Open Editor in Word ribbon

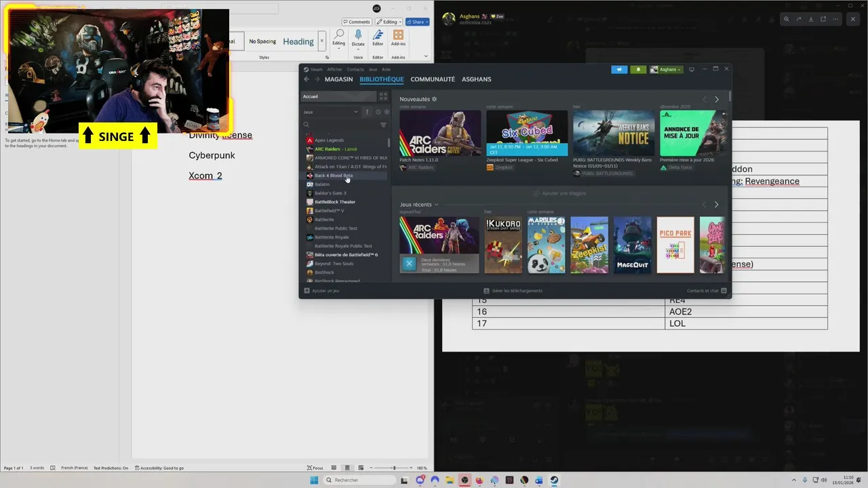coord(378,39)
